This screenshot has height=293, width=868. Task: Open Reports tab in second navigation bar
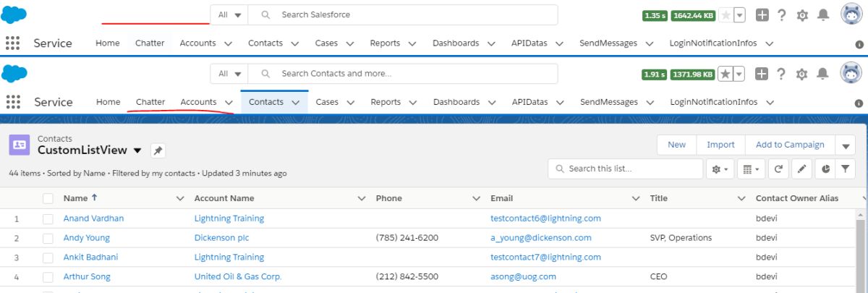tap(386, 102)
